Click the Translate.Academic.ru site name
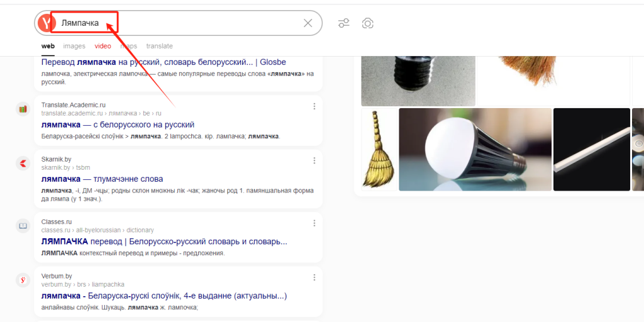The width and height of the screenshot is (644, 322). pos(74,105)
